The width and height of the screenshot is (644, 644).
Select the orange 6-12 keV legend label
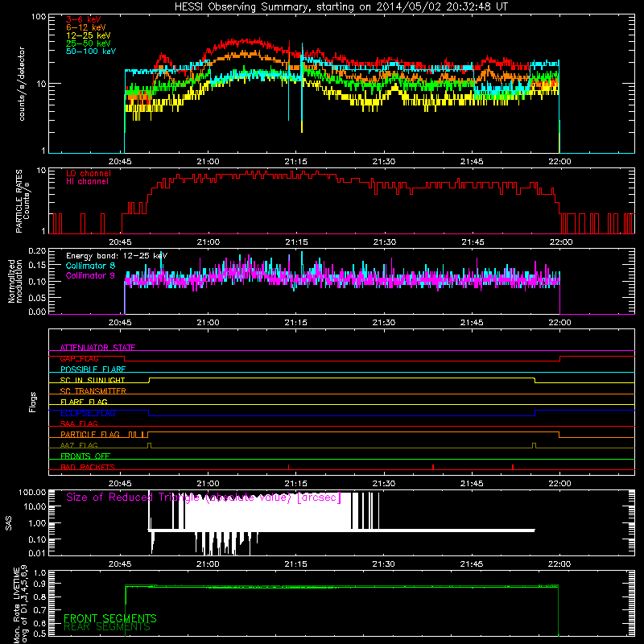(x=86, y=27)
